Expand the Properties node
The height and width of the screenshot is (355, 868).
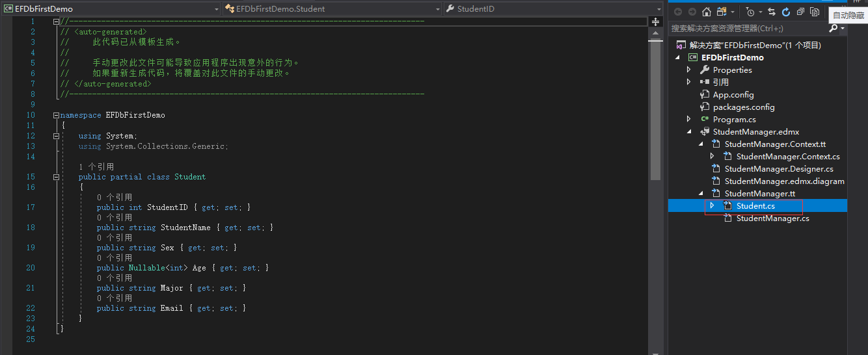[x=689, y=70]
